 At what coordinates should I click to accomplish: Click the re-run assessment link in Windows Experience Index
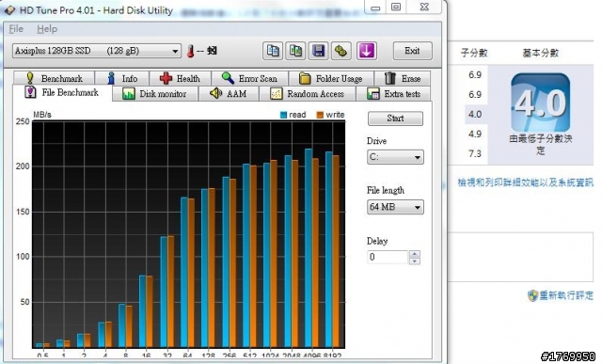point(566,295)
